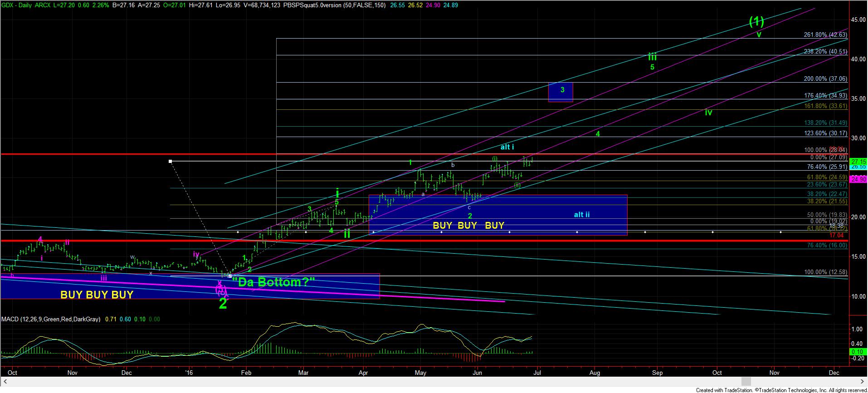Select the blue target box labeled 3
The image size is (868, 393).
pyautogui.click(x=561, y=92)
